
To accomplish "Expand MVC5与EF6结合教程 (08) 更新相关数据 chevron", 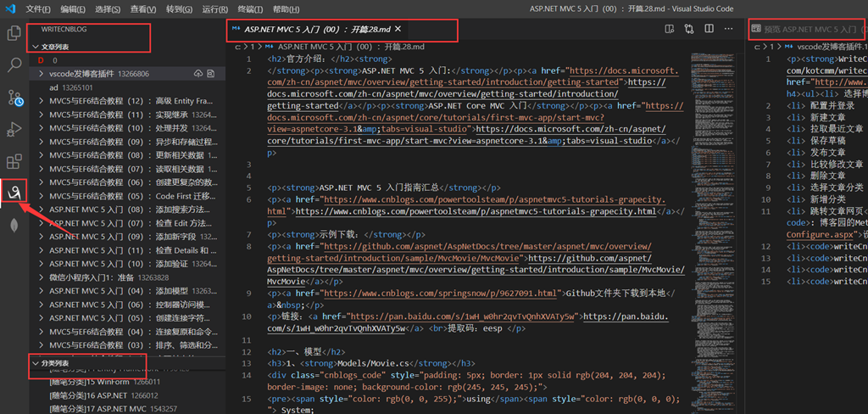I will [41, 155].
